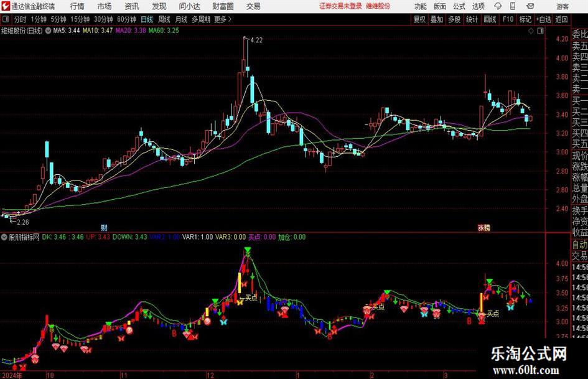Open the 画线 drawing tools
This screenshot has height=379, width=588.
[490, 19]
